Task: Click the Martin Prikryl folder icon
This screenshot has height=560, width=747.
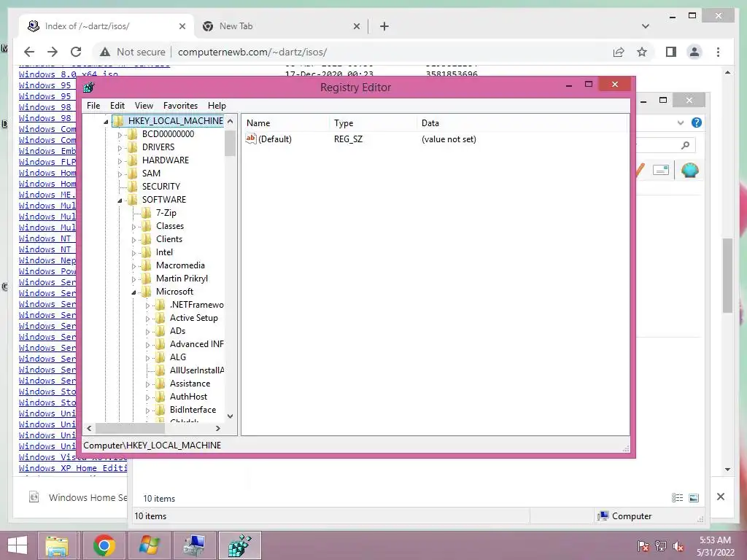Action: 147,278
